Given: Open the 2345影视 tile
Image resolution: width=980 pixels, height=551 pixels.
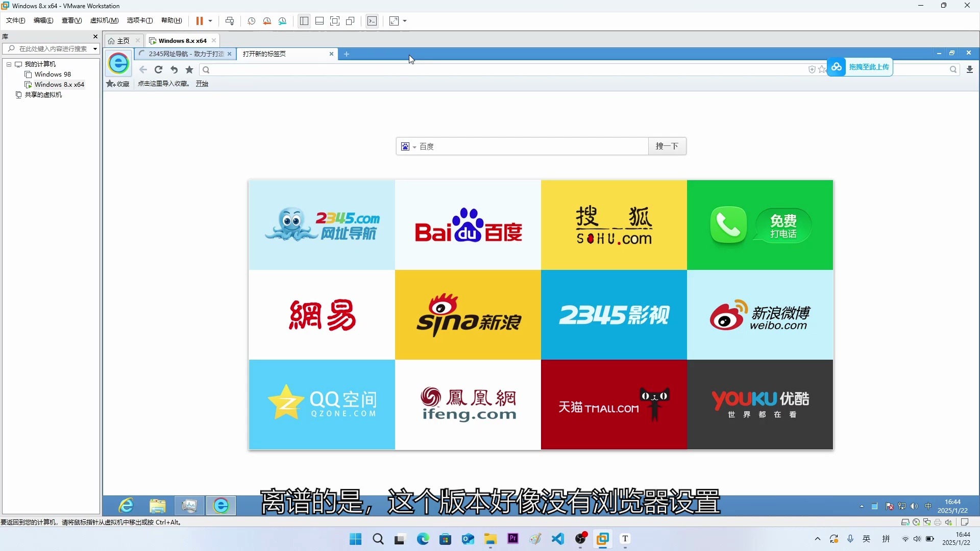Looking at the screenshot, I should [x=614, y=315].
